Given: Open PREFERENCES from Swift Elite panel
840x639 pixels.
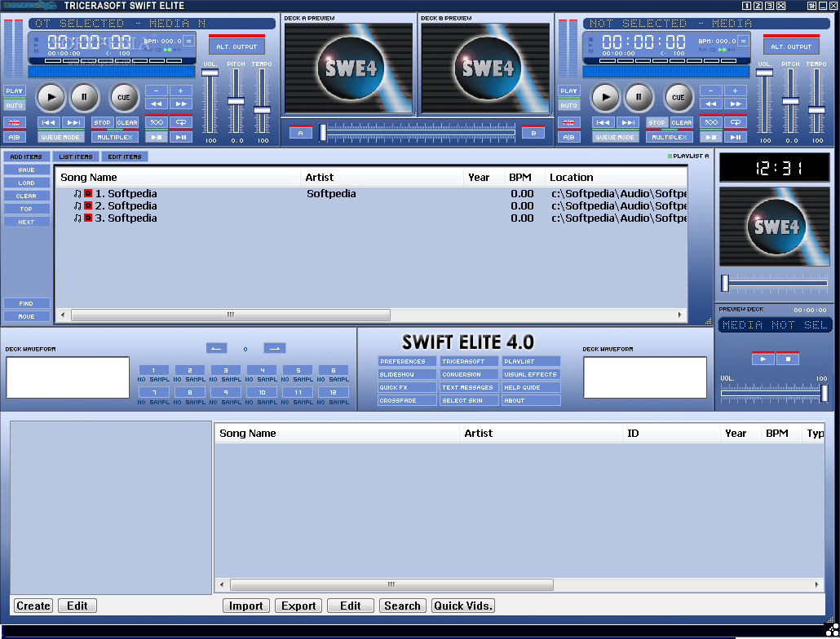Looking at the screenshot, I should point(407,361).
